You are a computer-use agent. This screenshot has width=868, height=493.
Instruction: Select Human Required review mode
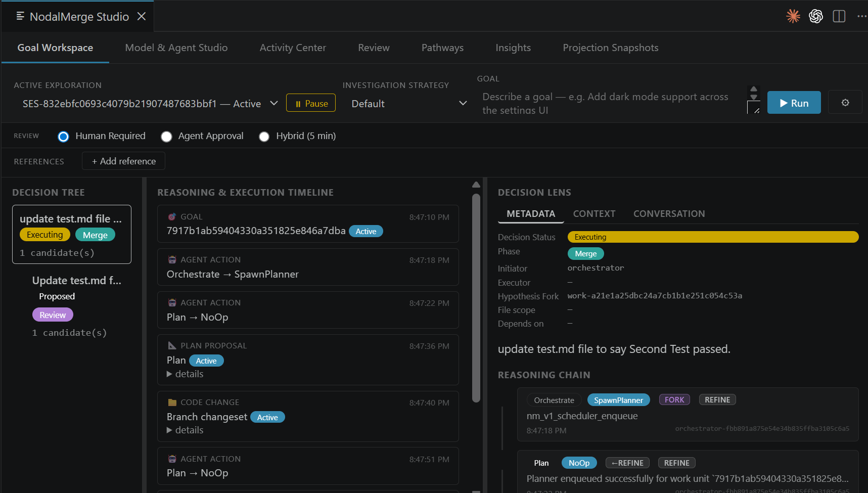[63, 137]
